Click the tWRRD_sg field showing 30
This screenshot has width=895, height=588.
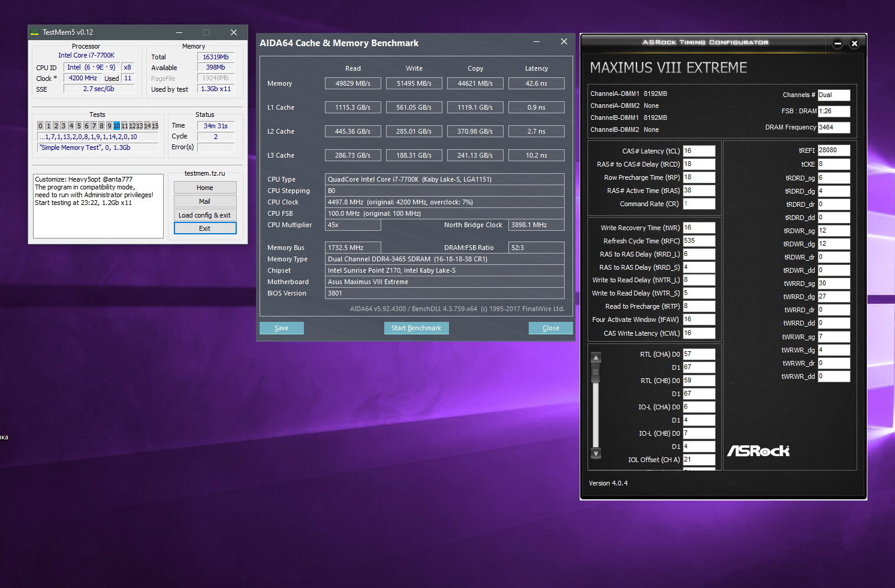[x=834, y=284]
